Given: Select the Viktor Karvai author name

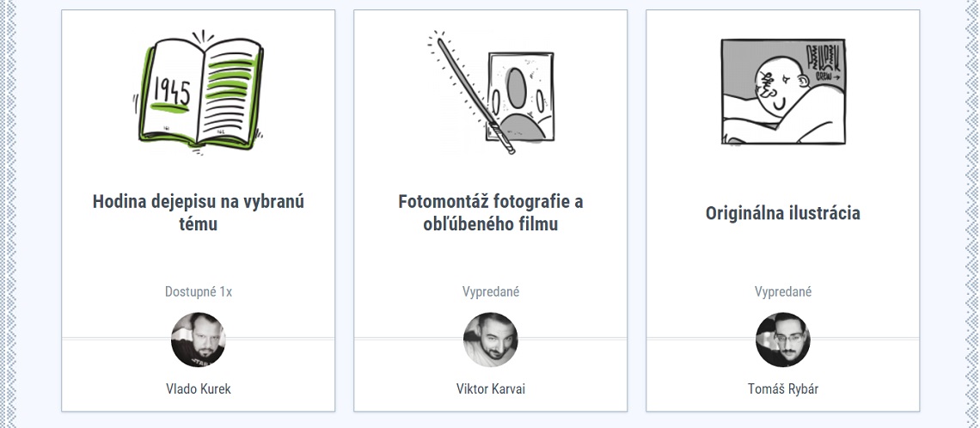Looking at the screenshot, I should [x=491, y=388].
